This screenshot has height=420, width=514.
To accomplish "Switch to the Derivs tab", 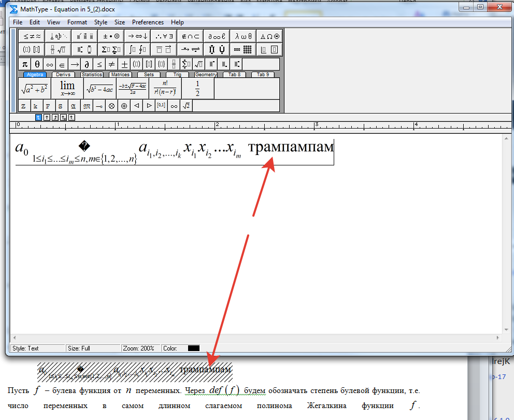I will pos(63,75).
